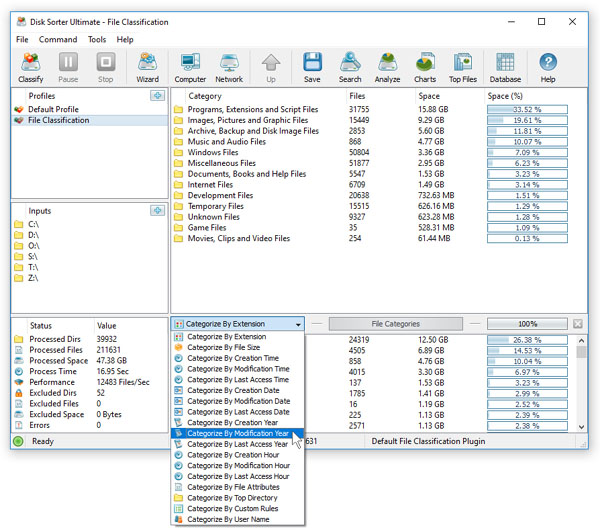Select the Development Files row
The width and height of the screenshot is (600, 532).
(x=370, y=195)
